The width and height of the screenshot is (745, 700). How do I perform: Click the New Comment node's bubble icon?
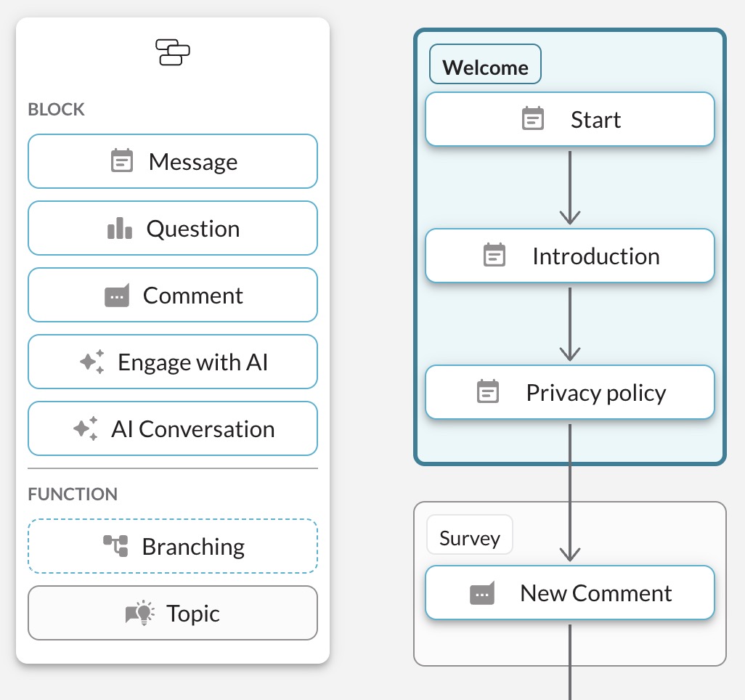coord(482,593)
